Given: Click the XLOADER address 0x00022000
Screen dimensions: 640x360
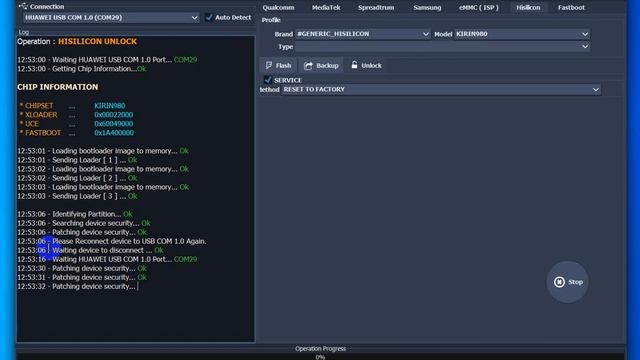Looking at the screenshot, I should click(x=113, y=115).
